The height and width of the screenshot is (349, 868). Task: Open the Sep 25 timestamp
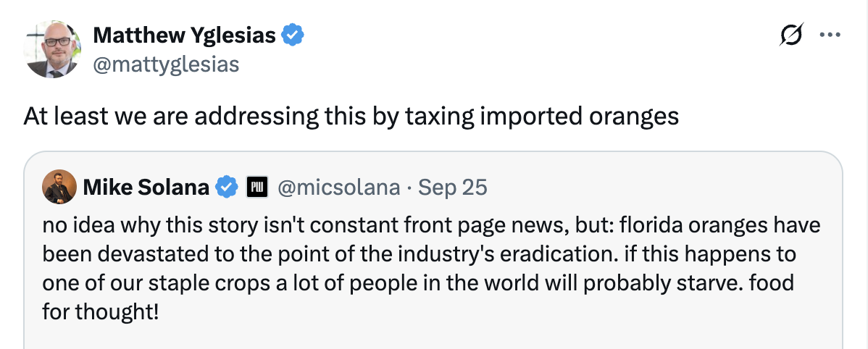[453, 188]
